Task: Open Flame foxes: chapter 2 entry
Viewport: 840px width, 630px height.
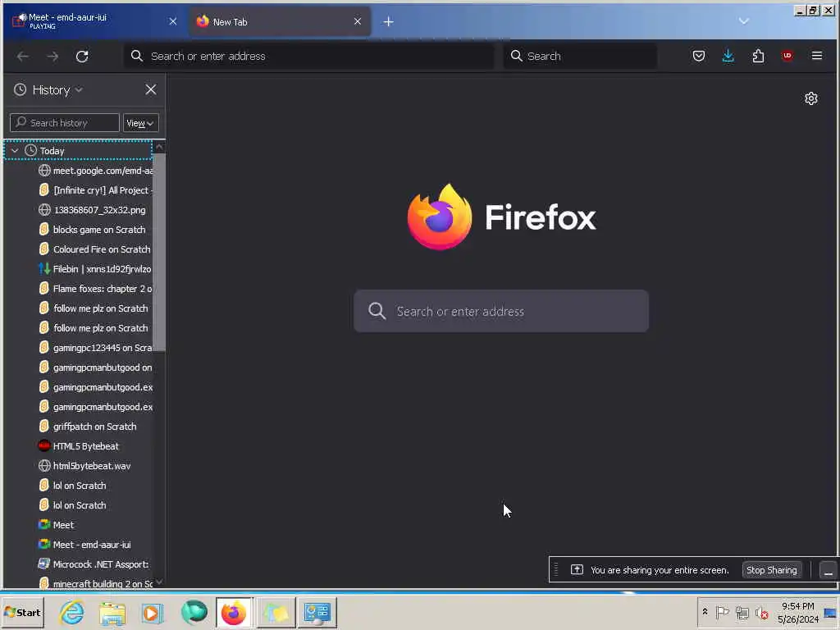Action: coord(95,289)
